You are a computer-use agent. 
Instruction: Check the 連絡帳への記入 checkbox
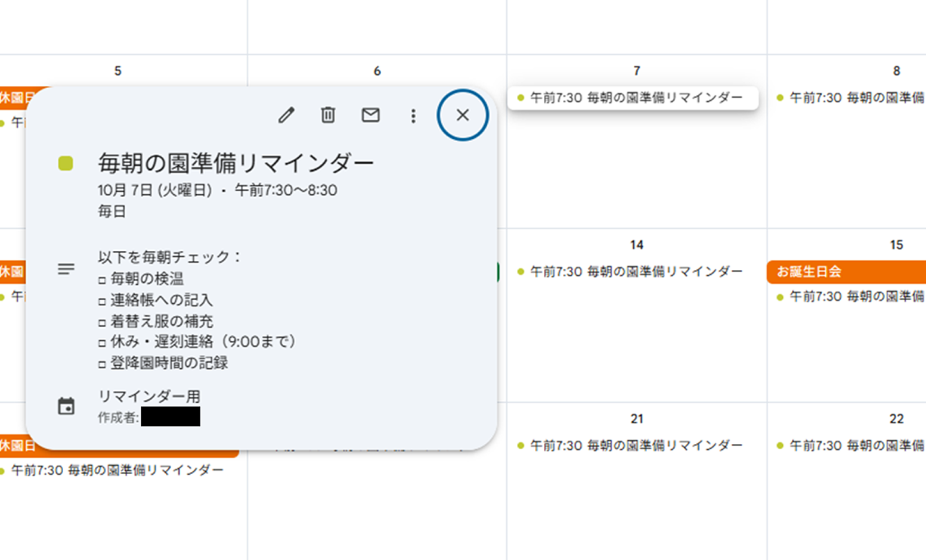[101, 300]
